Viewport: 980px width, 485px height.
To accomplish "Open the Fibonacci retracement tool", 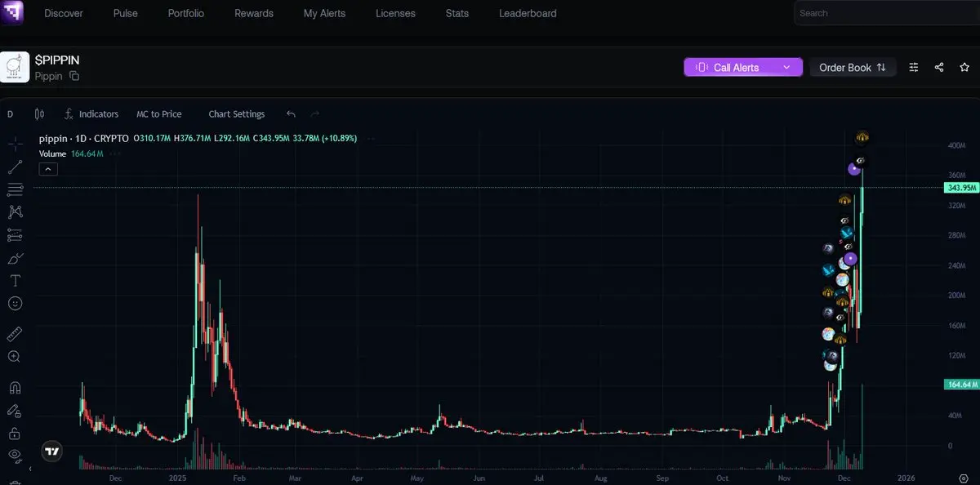I will [x=15, y=189].
